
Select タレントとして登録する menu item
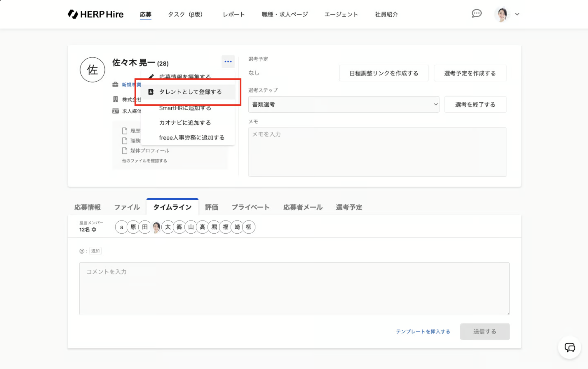coord(190,92)
